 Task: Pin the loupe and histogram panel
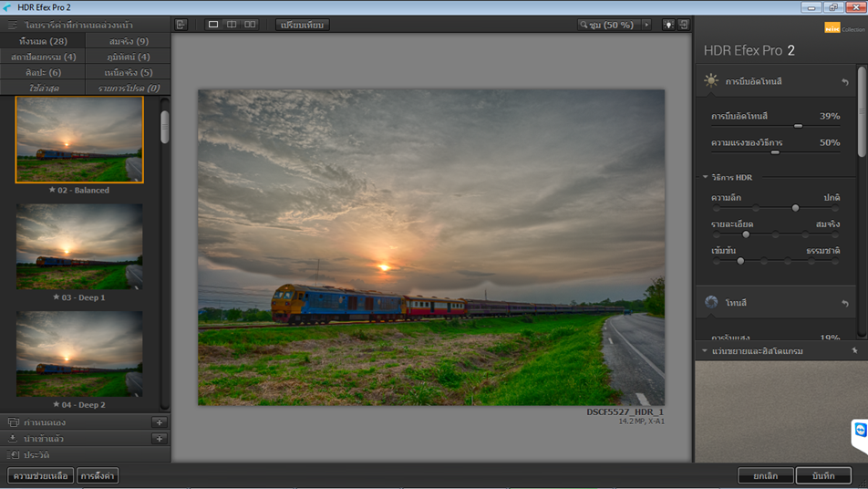(854, 350)
